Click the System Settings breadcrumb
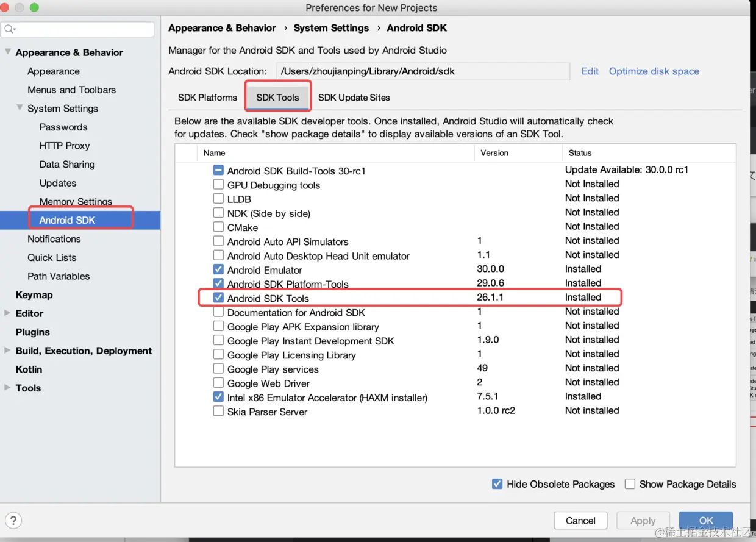This screenshot has height=542, width=756. point(331,28)
